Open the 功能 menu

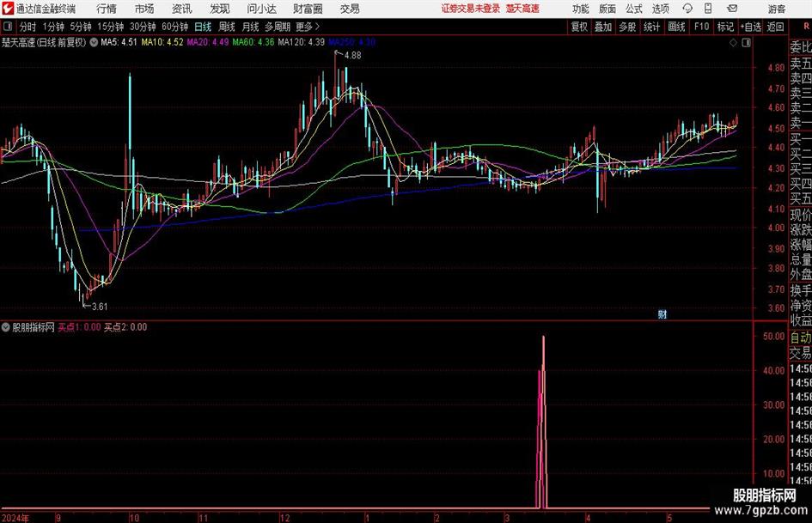tap(581, 9)
